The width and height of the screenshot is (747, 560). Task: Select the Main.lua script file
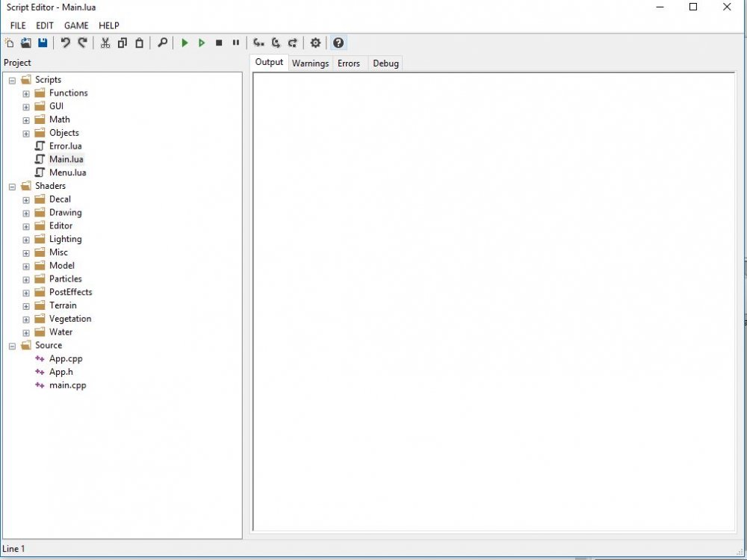pyautogui.click(x=66, y=159)
